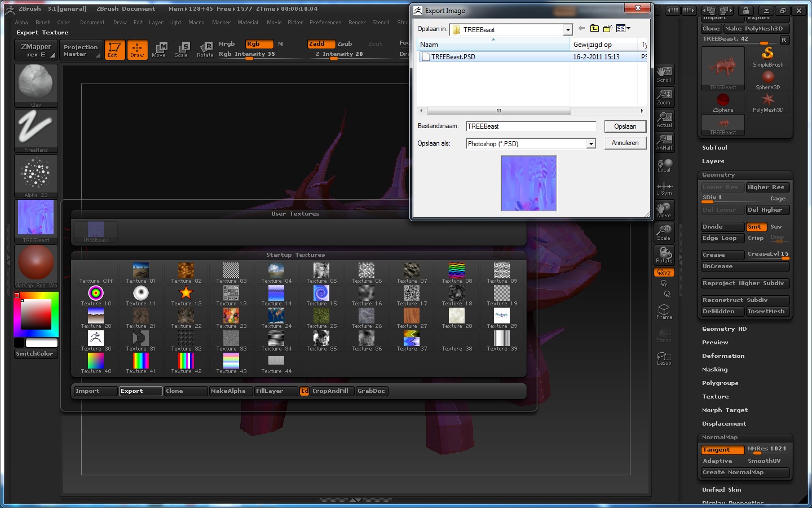Select the Lasso selection icon

[x=664, y=357]
